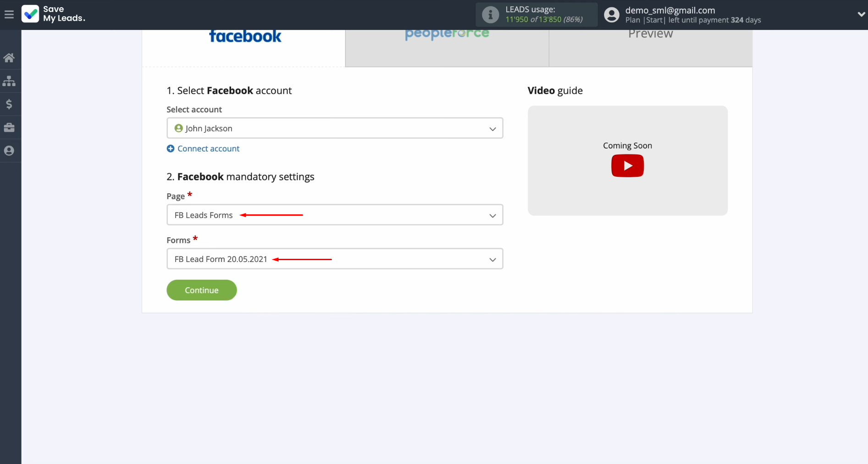
Task: Click the Plan Start payment days text
Action: click(x=693, y=20)
